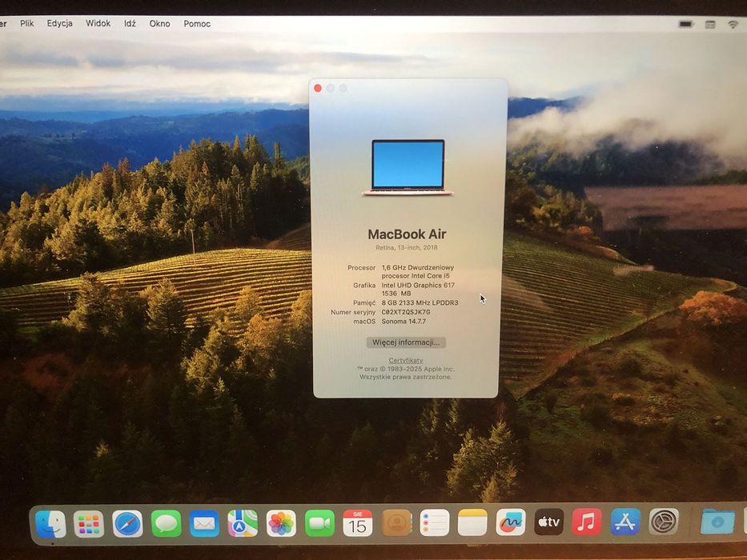Screen dimensions: 747x560
Task: Open the Plik menu
Action: click(26, 23)
